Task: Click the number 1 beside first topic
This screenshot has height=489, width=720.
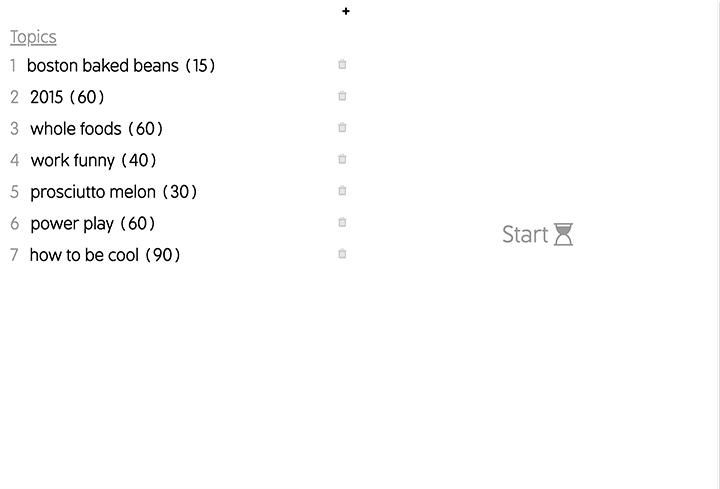Action: click(13, 66)
